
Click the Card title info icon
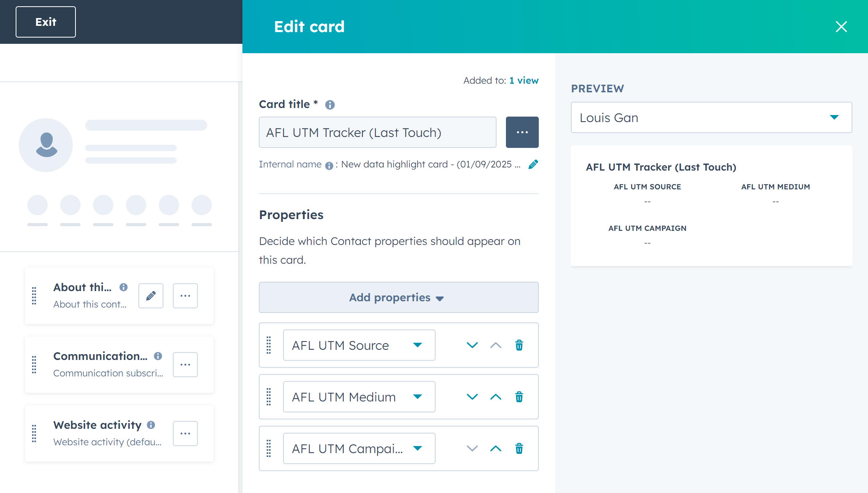point(330,105)
